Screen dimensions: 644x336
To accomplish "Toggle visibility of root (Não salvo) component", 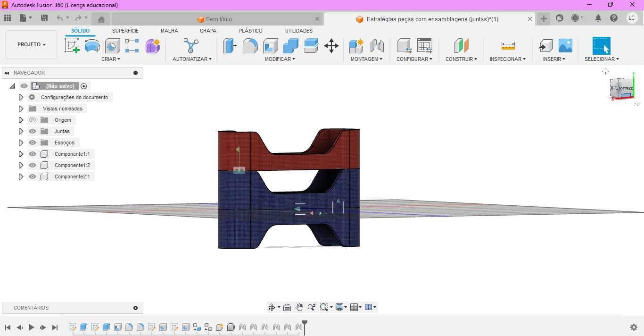I will click(x=24, y=86).
